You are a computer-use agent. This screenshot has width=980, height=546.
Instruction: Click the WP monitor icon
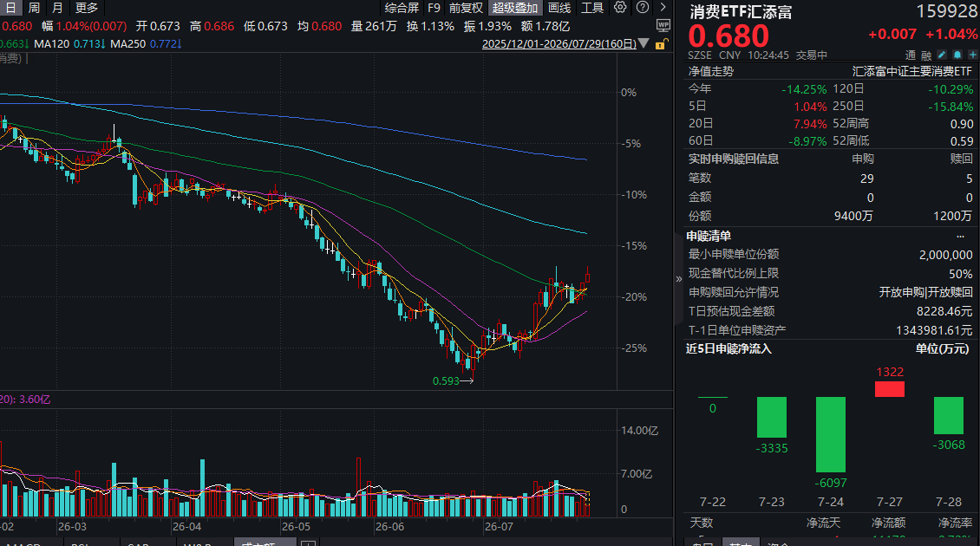point(663,26)
